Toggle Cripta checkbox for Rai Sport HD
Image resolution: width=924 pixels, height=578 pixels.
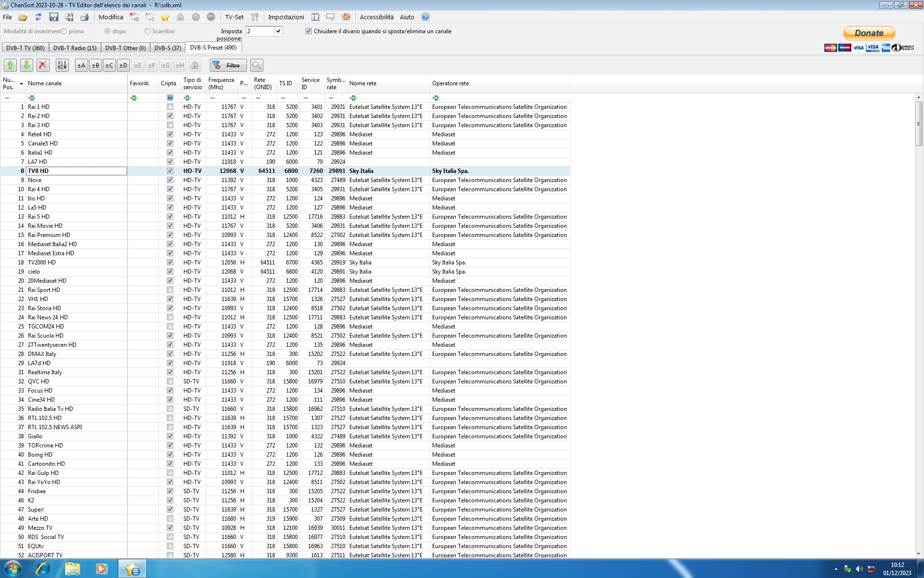click(x=170, y=290)
